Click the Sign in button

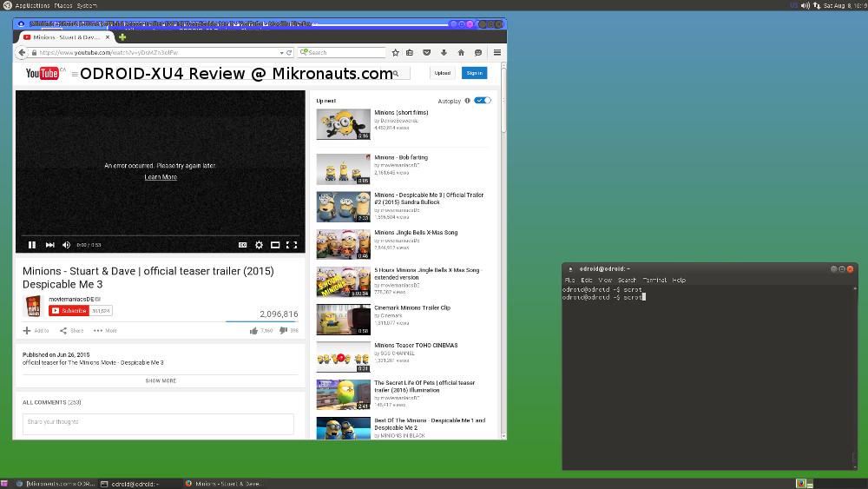click(x=475, y=73)
